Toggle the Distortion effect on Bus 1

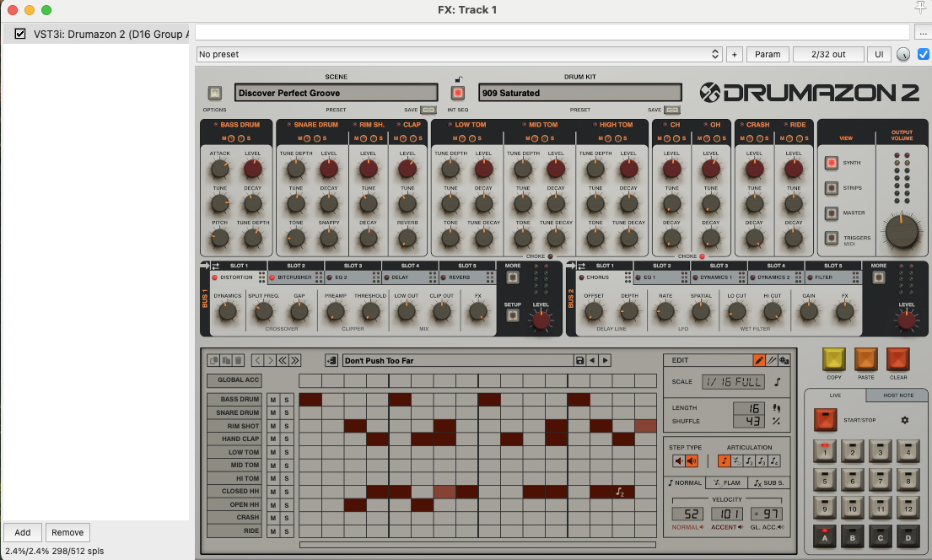215,277
